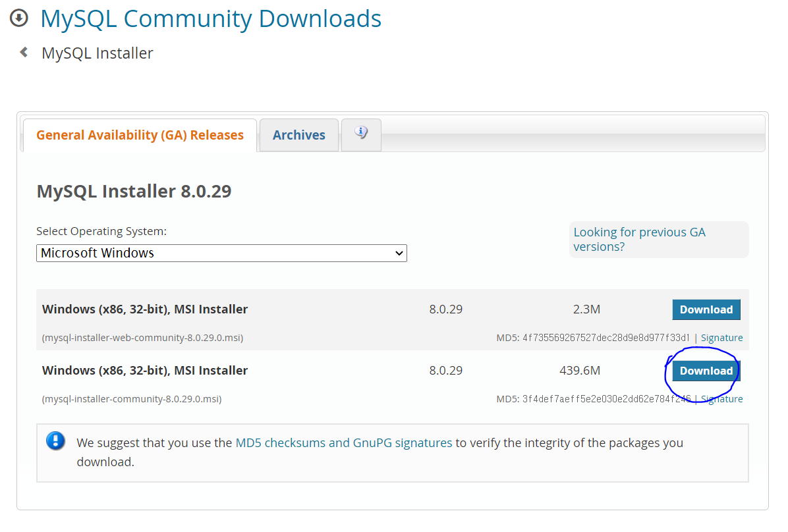
Task: Click the MD5 value starting 3f4def7a
Action: click(607, 399)
